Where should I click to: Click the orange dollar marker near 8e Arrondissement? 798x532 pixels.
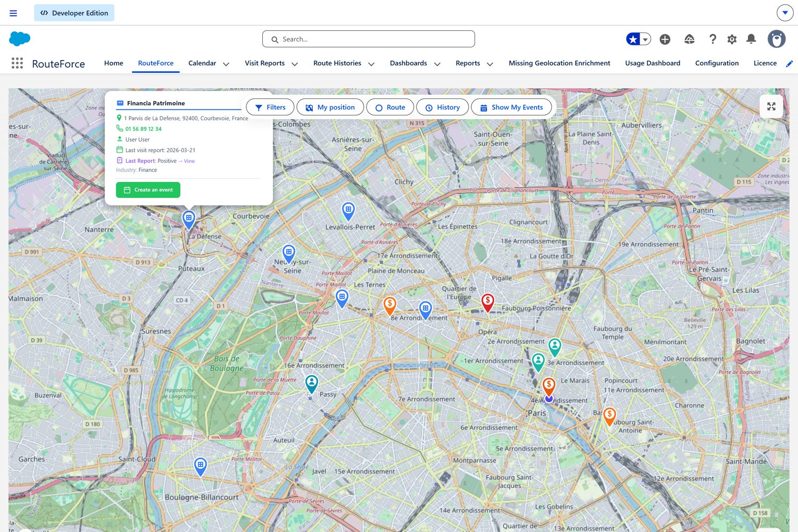point(389,303)
